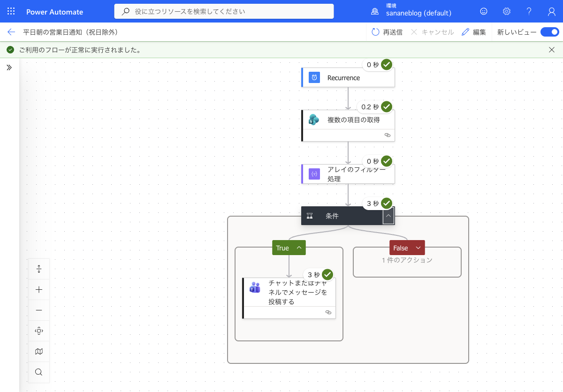The width and height of the screenshot is (563, 392).
Task: Click the connection link icon on 複数の項目の取得
Action: click(x=388, y=135)
